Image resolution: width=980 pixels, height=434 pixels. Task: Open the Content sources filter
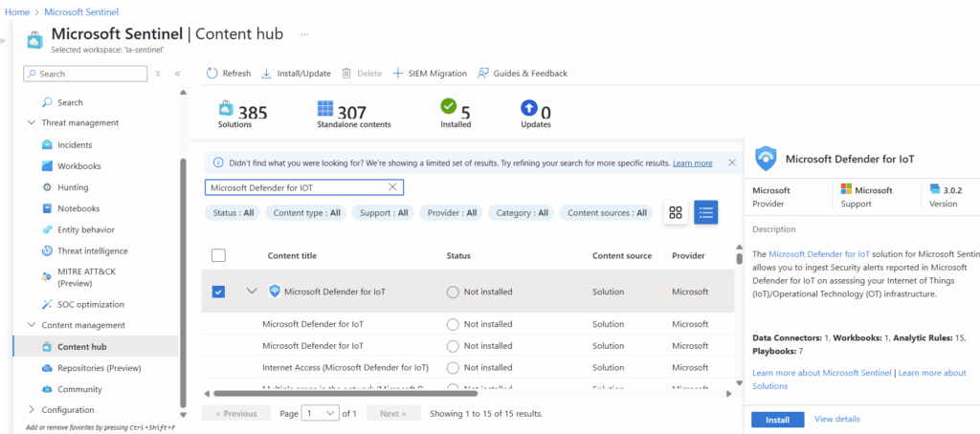(607, 213)
